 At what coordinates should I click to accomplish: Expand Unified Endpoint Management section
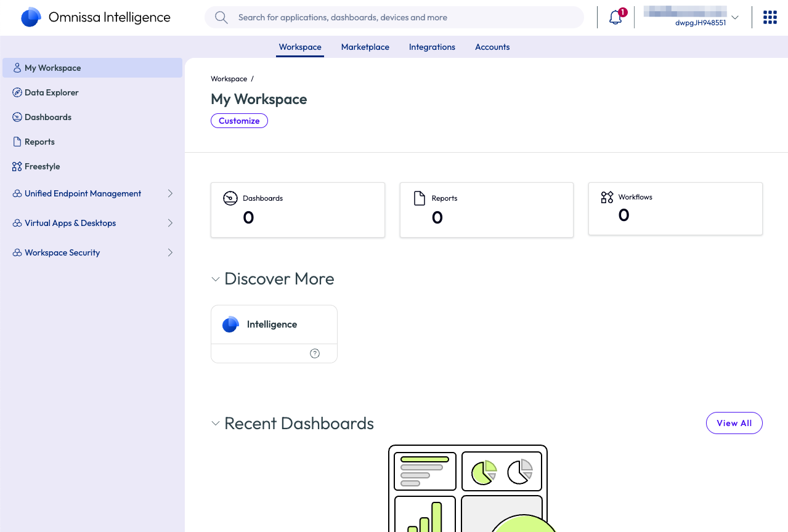(170, 193)
